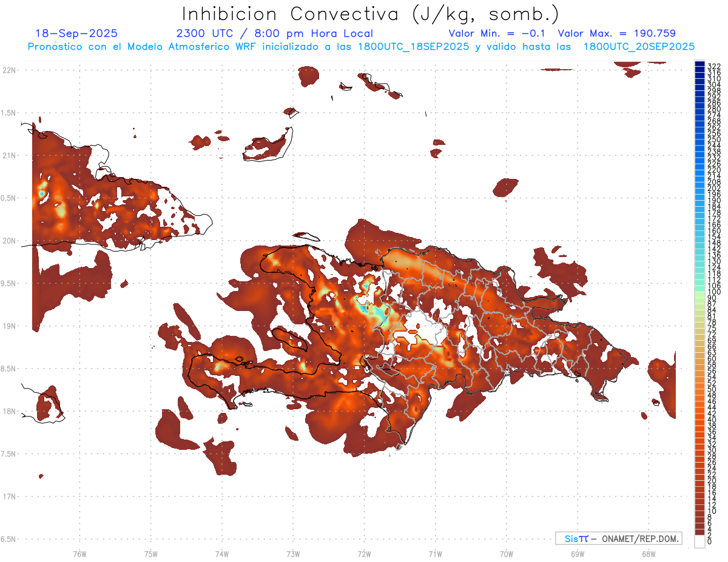Click the 76W longitude axis label
The width and height of the screenshot is (728, 562).
point(79,553)
